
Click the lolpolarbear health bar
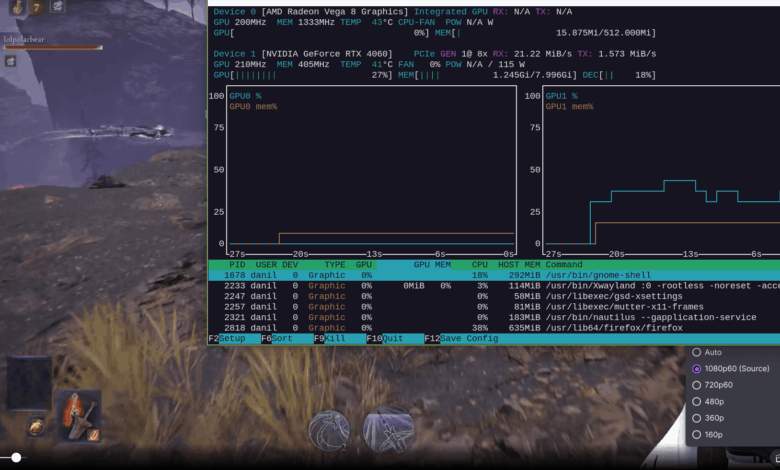[x=53, y=48]
